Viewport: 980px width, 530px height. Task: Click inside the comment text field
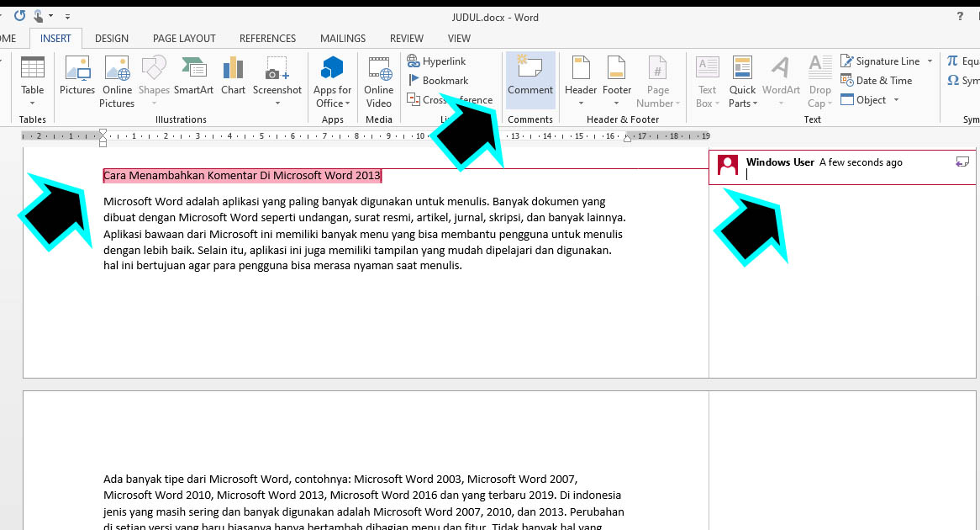[x=840, y=175]
